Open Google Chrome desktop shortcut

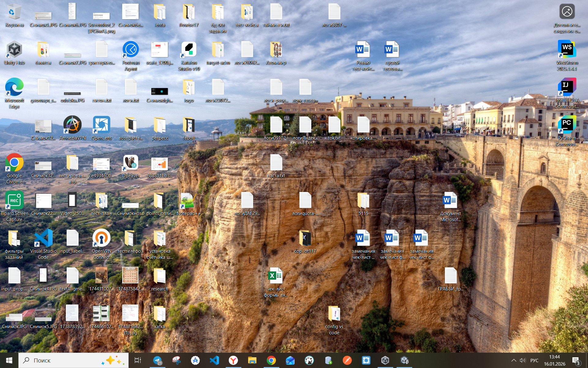(x=14, y=163)
